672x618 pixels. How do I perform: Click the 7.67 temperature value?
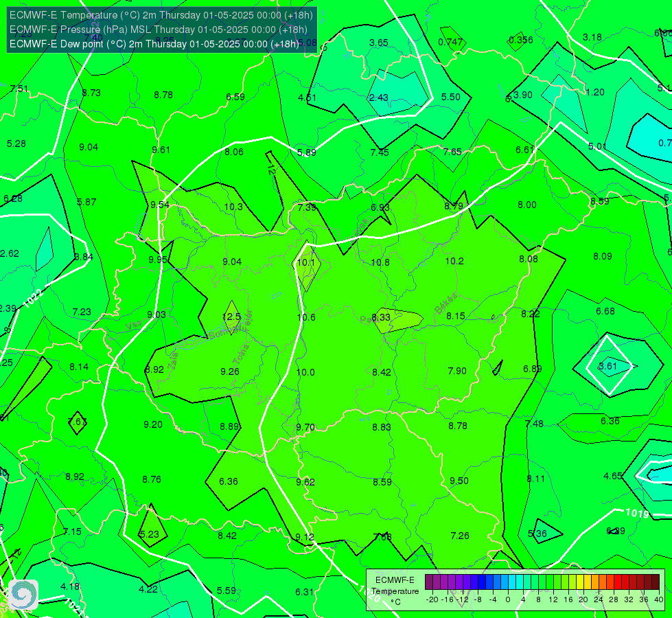click(78, 422)
